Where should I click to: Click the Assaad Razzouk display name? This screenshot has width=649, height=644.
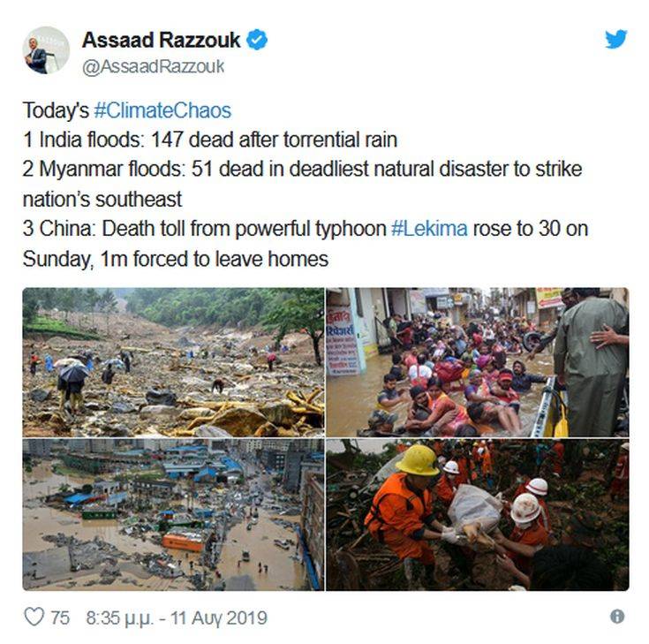pyautogui.click(x=161, y=40)
